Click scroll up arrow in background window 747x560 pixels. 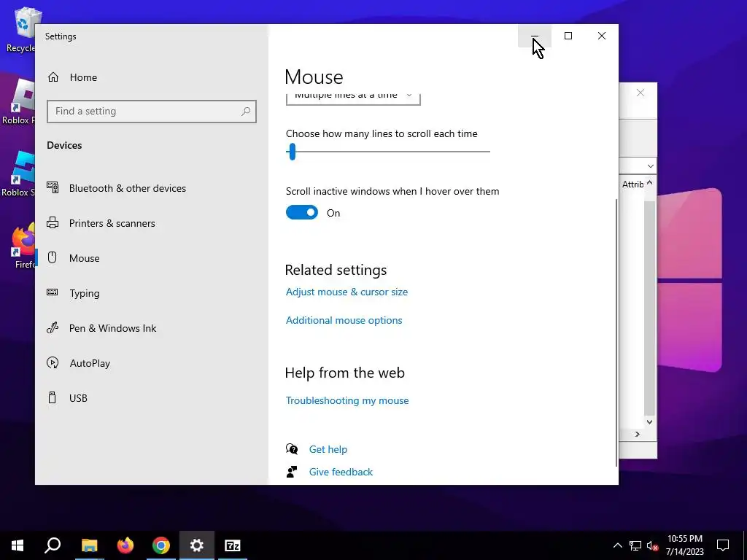click(649, 183)
